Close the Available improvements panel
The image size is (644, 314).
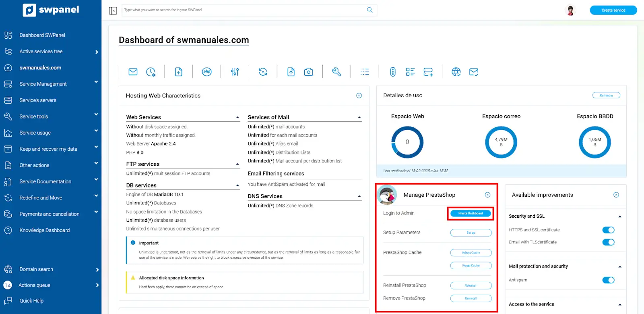tap(616, 195)
